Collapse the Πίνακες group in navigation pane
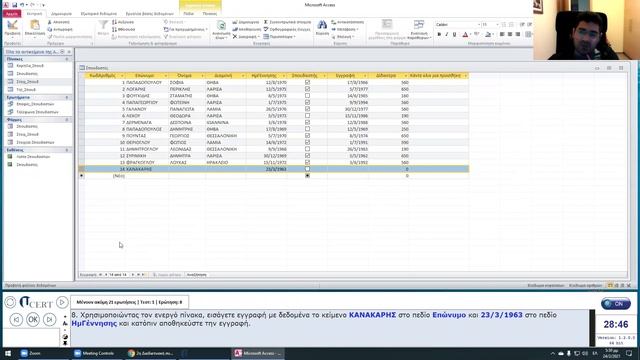Screen dimensions: 640x360 pyautogui.click(x=67, y=59)
